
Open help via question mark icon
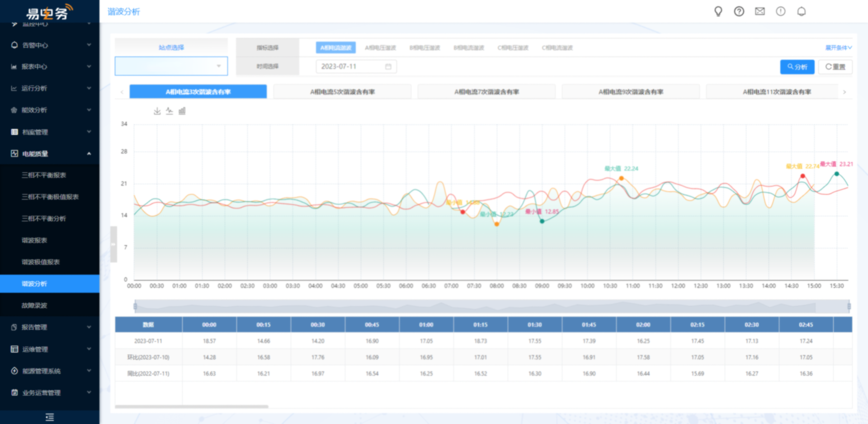tap(739, 11)
